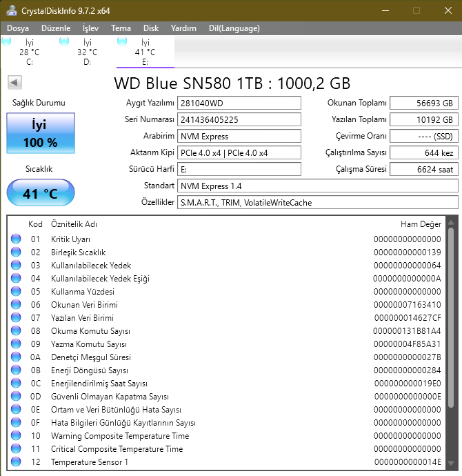This screenshot has height=476, width=462.
Task: Click the status orb for Kullanılabilecek Yedek row 03
Action: click(x=16, y=265)
